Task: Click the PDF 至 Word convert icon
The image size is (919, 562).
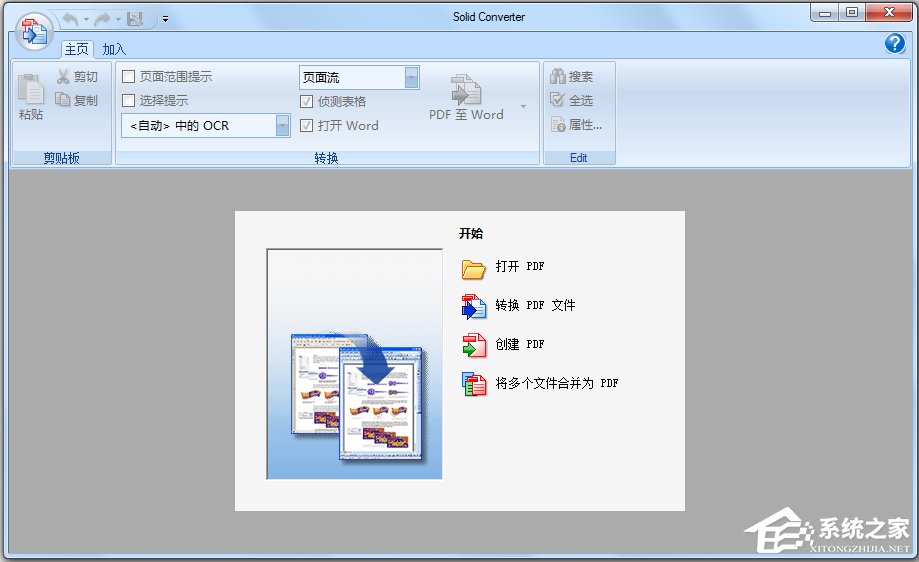Action: pos(466,90)
